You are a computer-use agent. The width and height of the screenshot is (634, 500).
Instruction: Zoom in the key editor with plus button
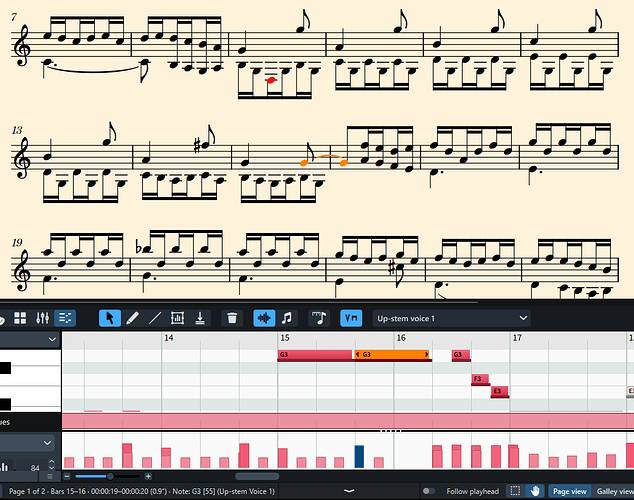pos(148,477)
